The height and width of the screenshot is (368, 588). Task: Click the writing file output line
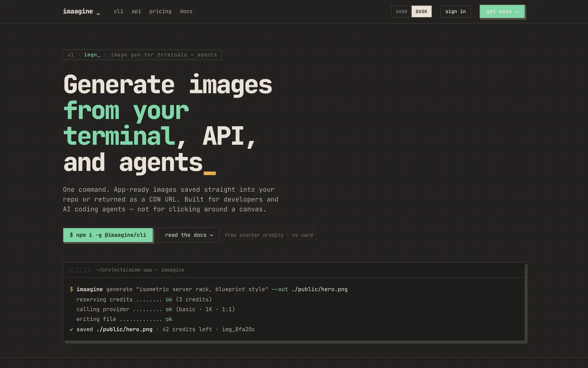point(124,319)
